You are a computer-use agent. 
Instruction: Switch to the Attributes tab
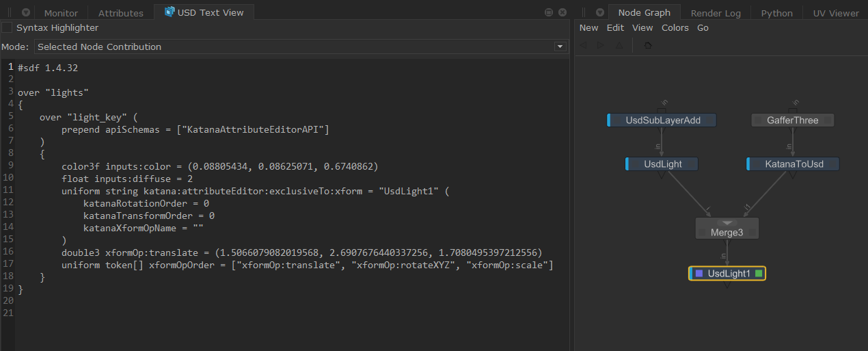click(120, 13)
